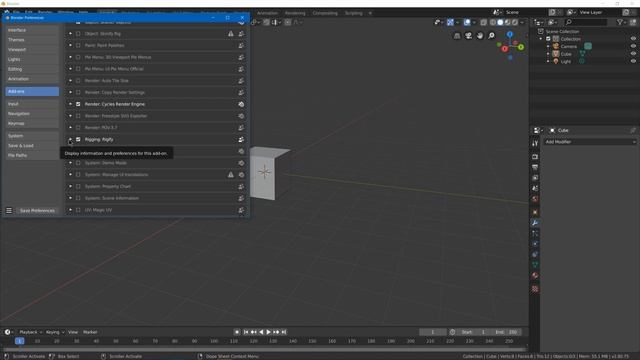Image resolution: width=640 pixels, height=360 pixels.
Task: Open the Active Tool properties tab
Action: [x=535, y=144]
